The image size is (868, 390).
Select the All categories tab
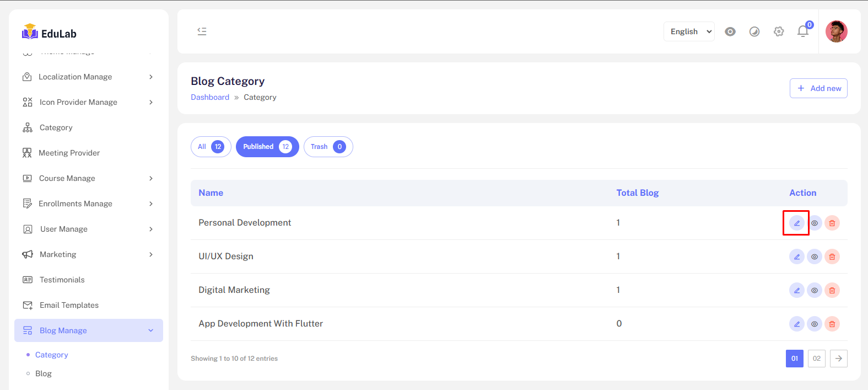[x=211, y=147]
